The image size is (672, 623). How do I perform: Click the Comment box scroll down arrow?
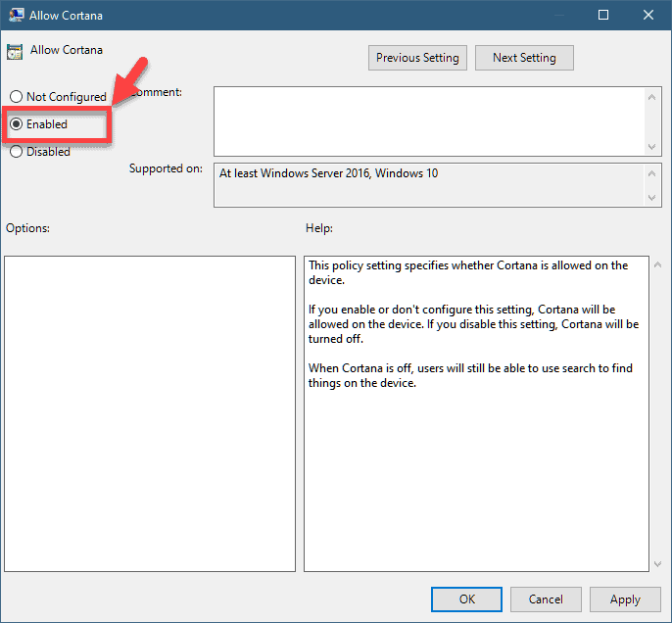(651, 147)
